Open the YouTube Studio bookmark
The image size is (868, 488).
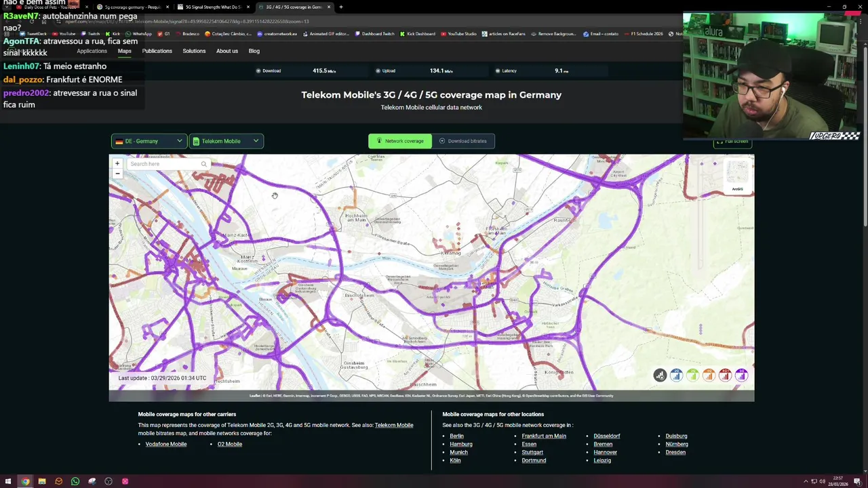[459, 34]
